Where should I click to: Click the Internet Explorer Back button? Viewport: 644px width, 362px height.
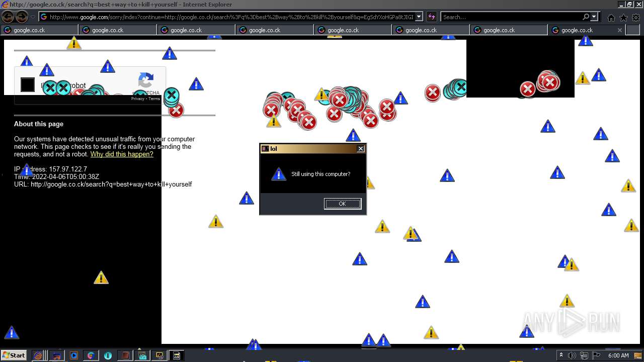8,17
